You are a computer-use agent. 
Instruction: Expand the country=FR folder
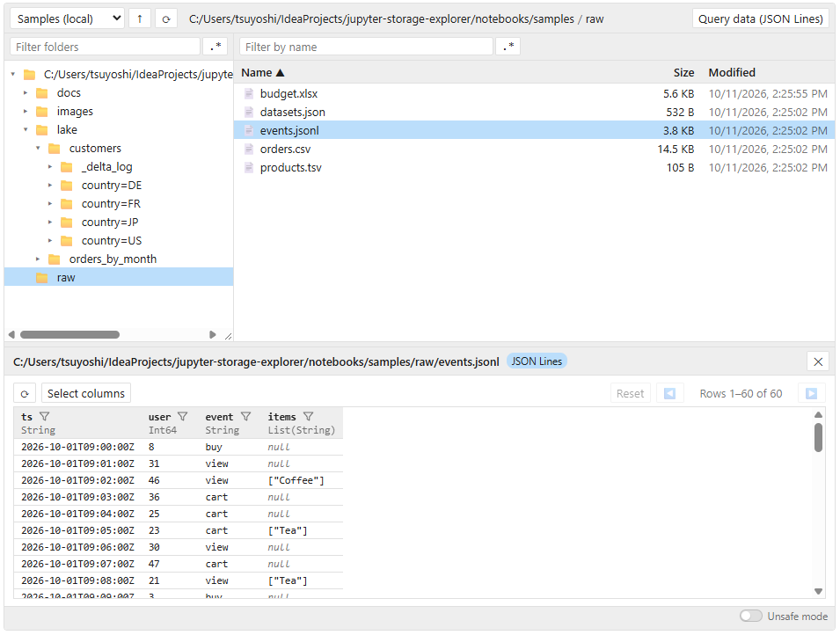(x=50, y=204)
